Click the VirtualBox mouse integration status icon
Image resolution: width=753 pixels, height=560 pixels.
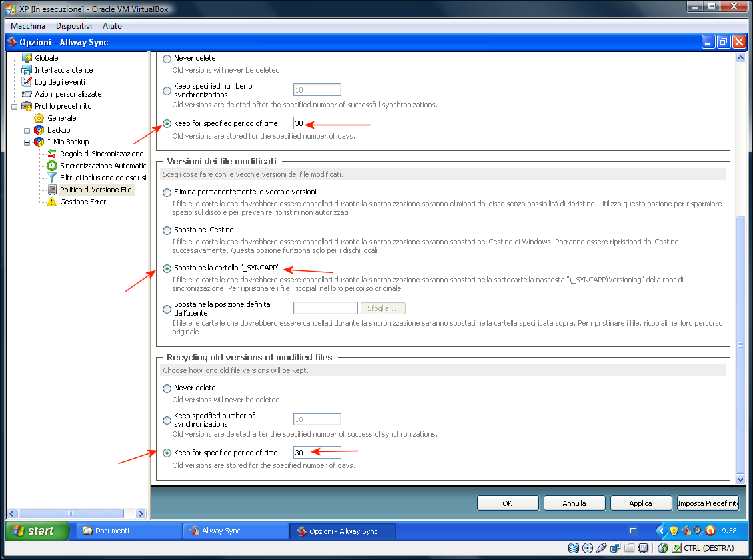point(663,548)
